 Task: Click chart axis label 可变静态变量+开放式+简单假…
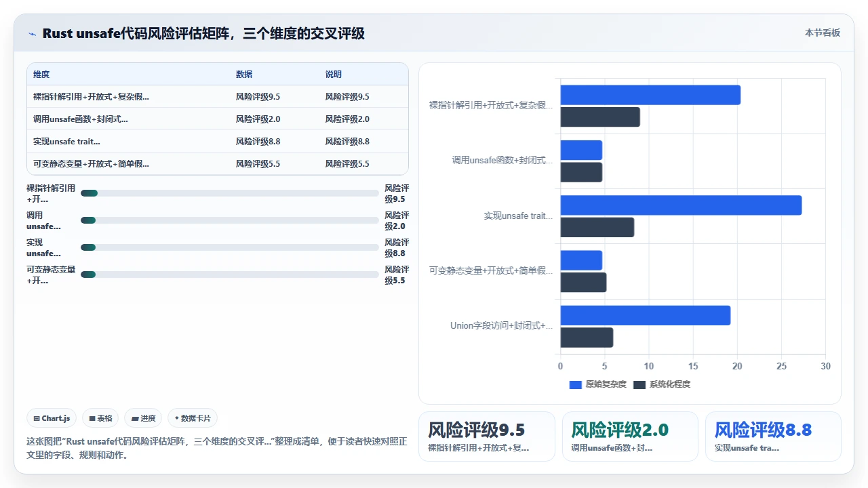point(491,270)
